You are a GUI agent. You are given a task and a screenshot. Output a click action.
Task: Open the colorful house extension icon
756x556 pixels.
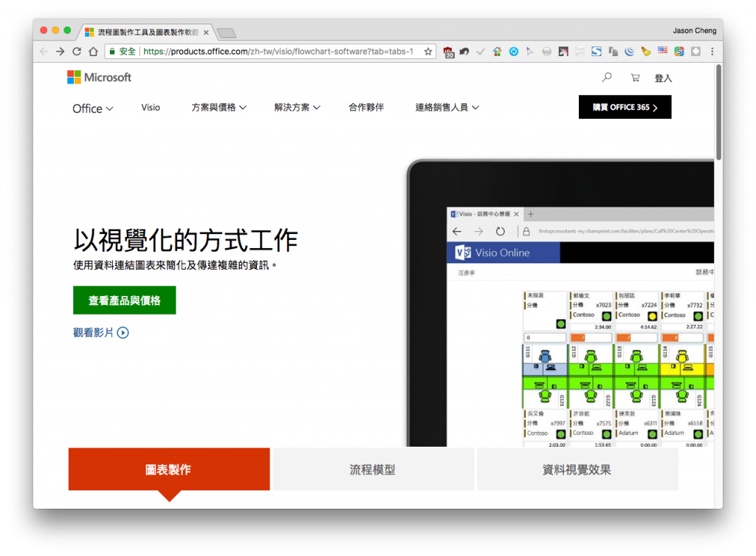[497, 52]
